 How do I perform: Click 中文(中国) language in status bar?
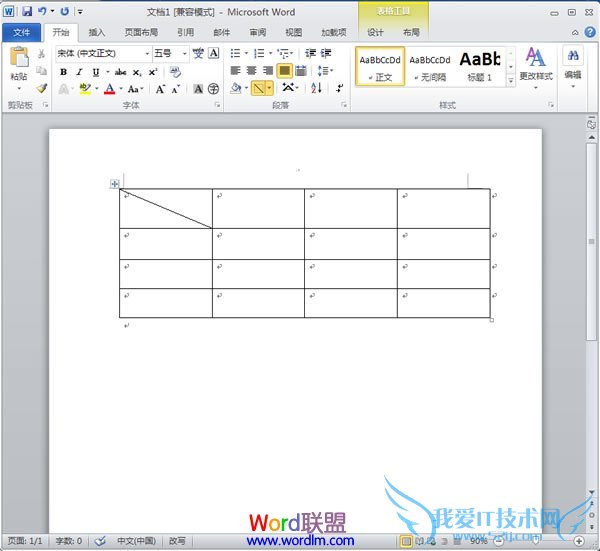point(136,541)
